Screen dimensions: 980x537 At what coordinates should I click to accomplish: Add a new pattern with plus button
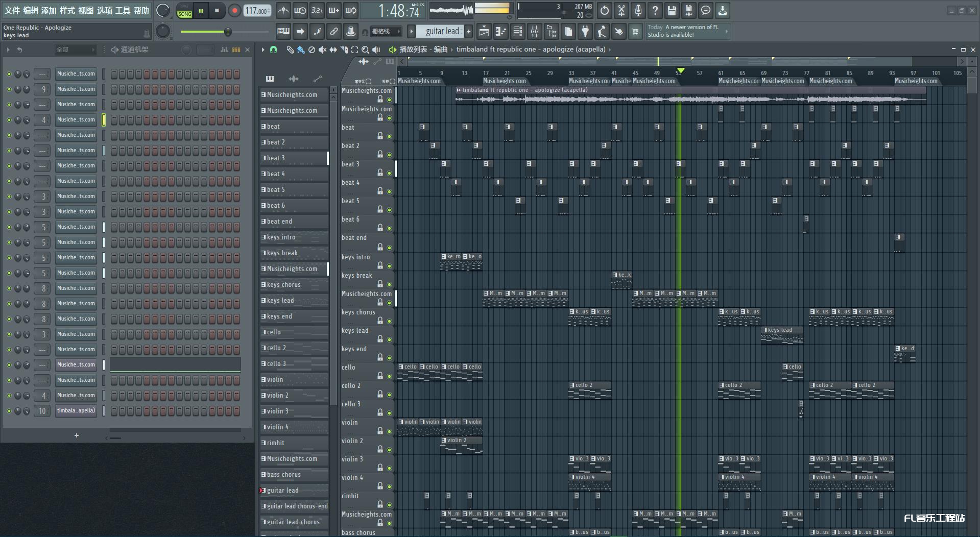(468, 32)
